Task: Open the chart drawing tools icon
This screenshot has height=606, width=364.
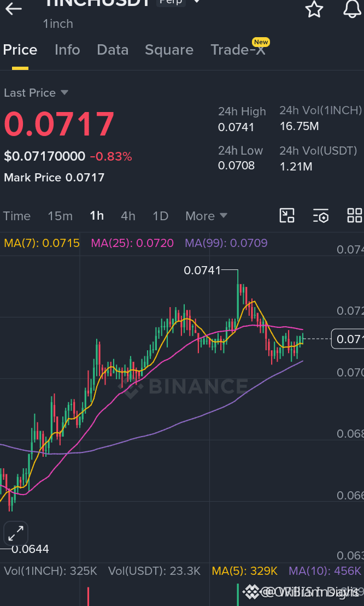Action: [x=287, y=215]
